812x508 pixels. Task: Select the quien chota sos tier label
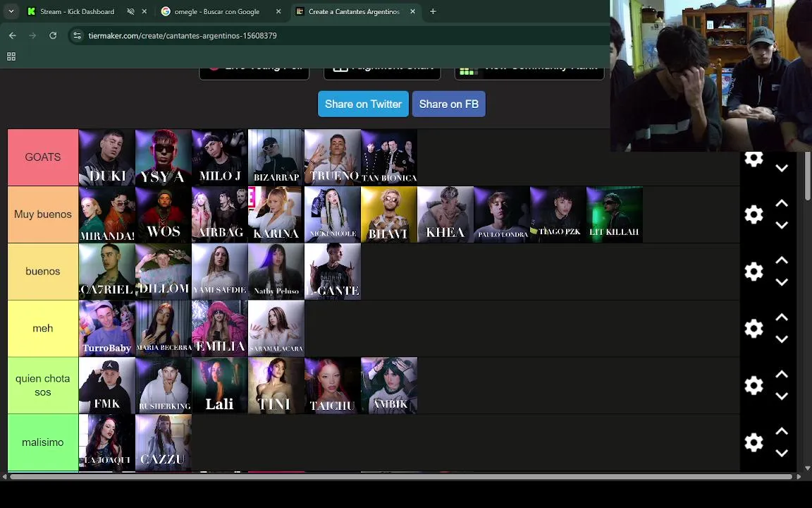click(x=43, y=385)
